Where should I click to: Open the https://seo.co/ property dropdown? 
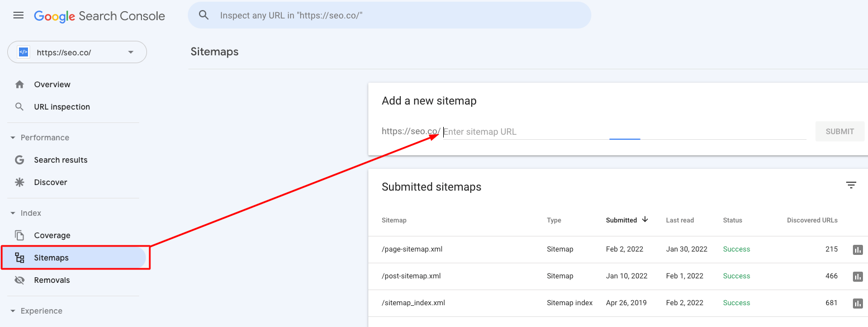[x=131, y=53]
